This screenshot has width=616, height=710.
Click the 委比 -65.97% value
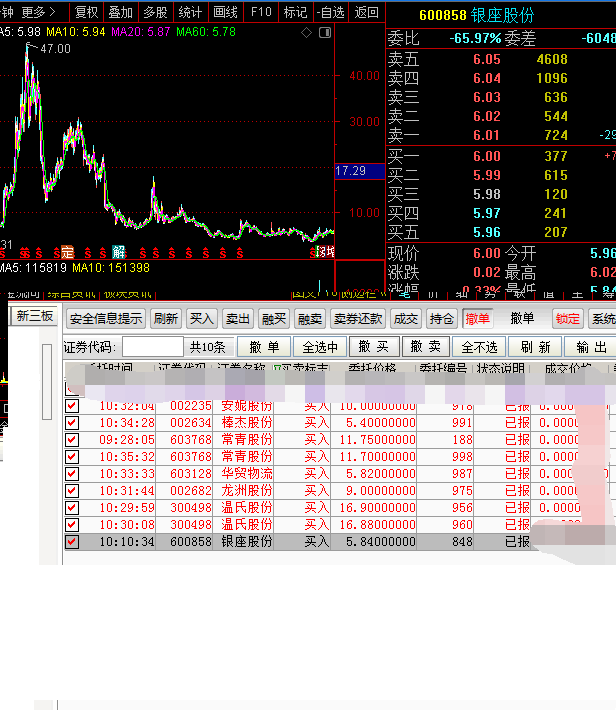[x=476, y=38]
